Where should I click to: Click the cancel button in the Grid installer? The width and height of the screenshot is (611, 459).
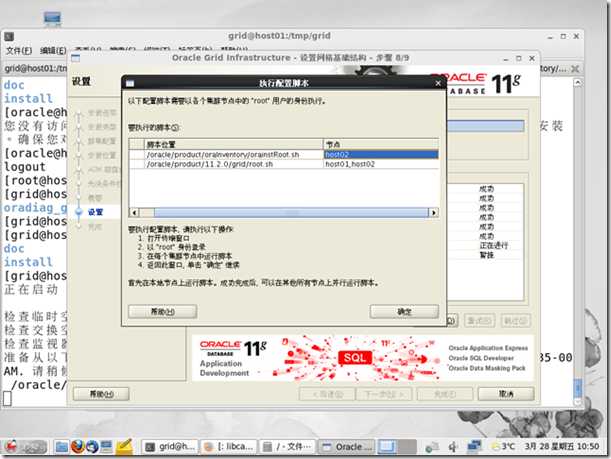click(506, 394)
